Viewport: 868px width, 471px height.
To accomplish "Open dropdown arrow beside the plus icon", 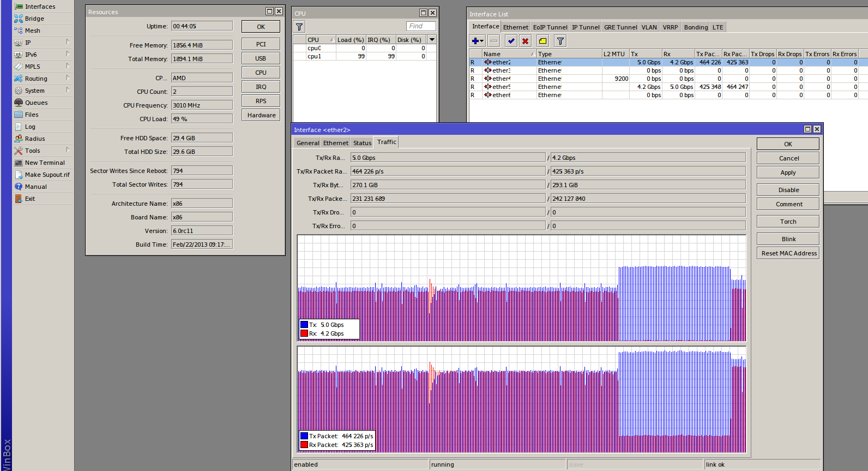I will click(x=482, y=41).
